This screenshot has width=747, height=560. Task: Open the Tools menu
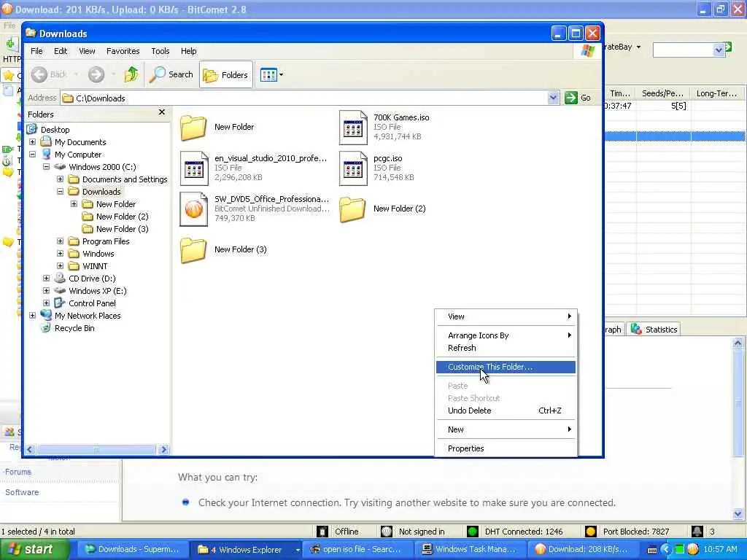point(160,51)
